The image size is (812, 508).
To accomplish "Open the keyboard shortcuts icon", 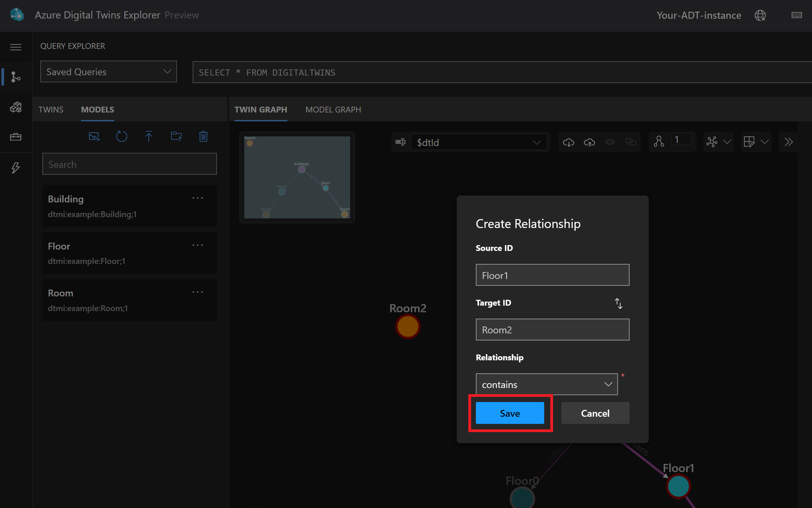I will tap(797, 15).
